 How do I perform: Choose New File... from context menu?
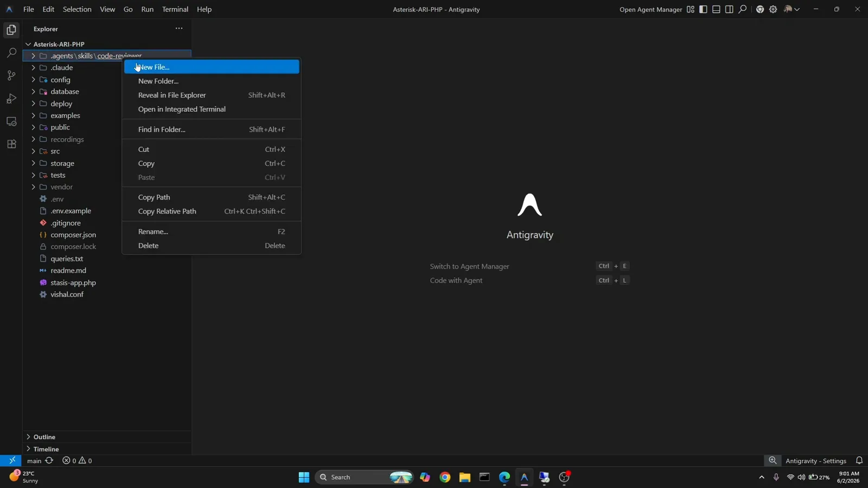pyautogui.click(x=212, y=67)
